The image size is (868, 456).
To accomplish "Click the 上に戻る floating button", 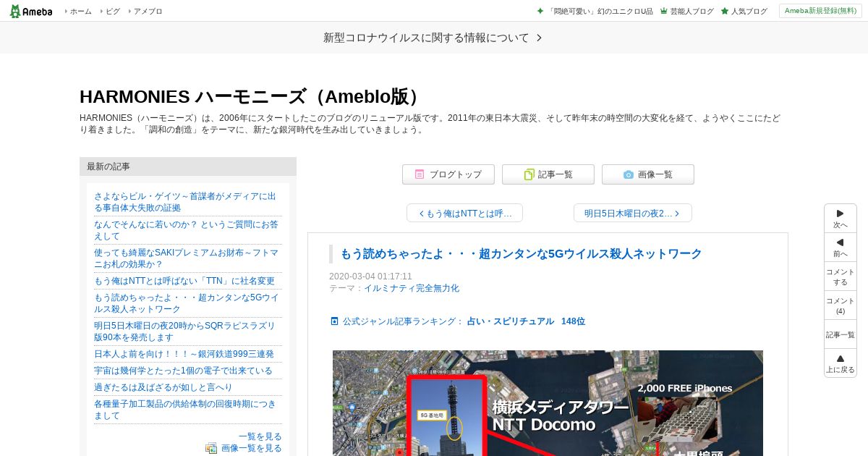I will point(841,363).
